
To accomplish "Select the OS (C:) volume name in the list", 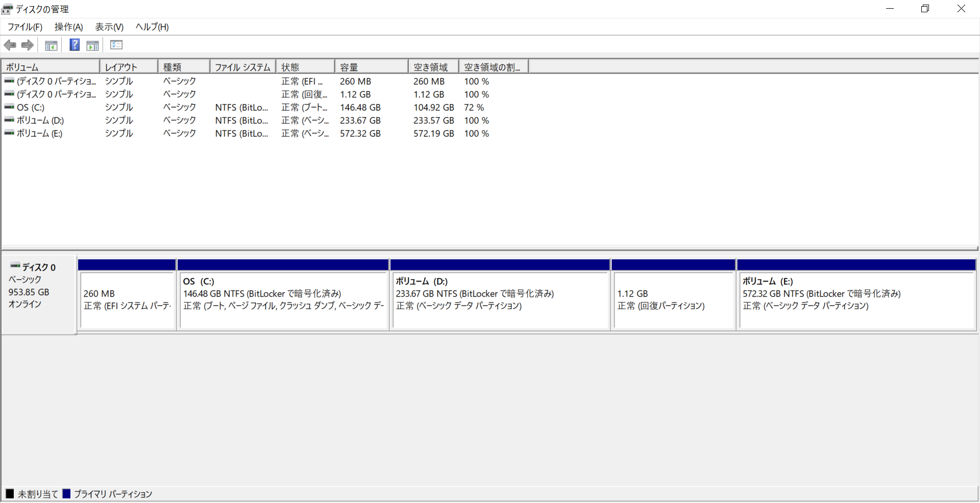I will [31, 108].
